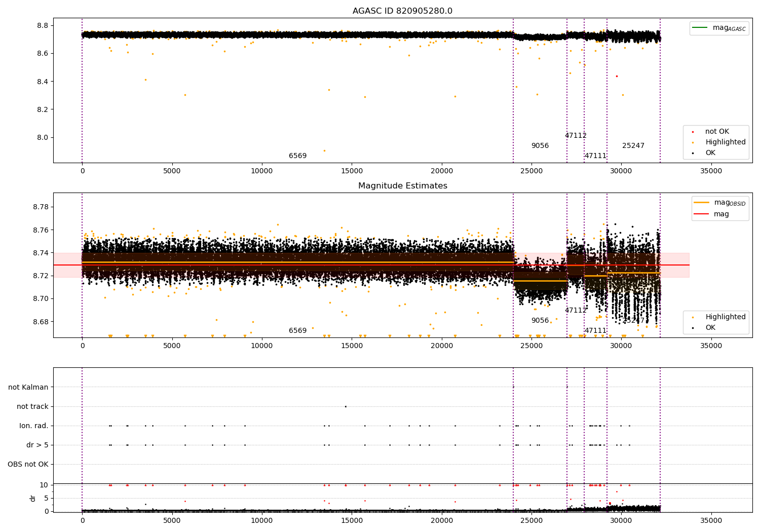Click the 8.70 tick on Magnitude Estimates

41,298
